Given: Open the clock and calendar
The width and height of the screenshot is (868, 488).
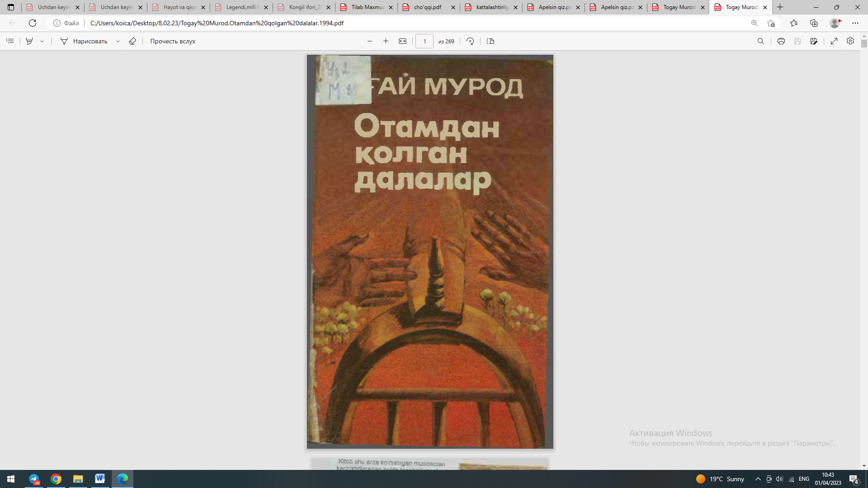Looking at the screenshot, I should click(x=828, y=479).
